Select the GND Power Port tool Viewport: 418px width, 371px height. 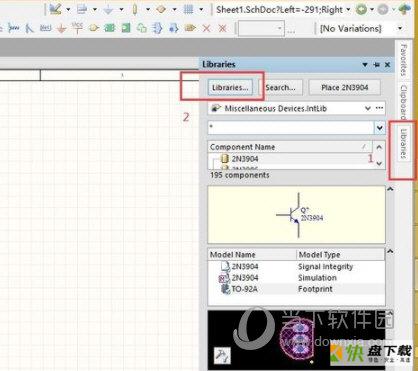[x=61, y=29]
